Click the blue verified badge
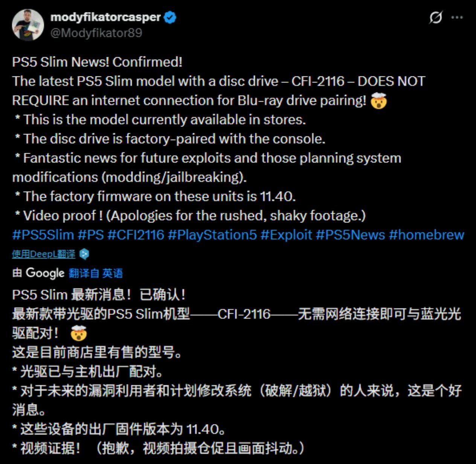The width and height of the screenshot is (476, 464). click(x=170, y=17)
